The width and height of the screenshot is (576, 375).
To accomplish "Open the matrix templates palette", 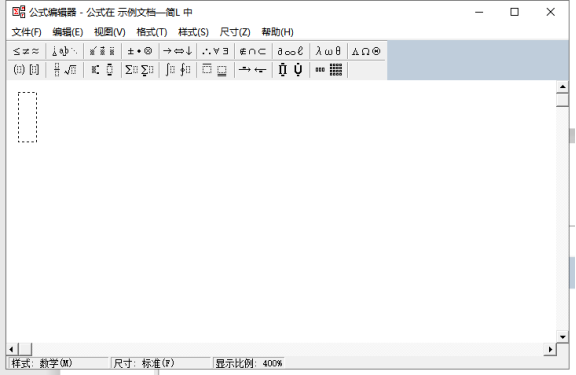I will 328,69.
